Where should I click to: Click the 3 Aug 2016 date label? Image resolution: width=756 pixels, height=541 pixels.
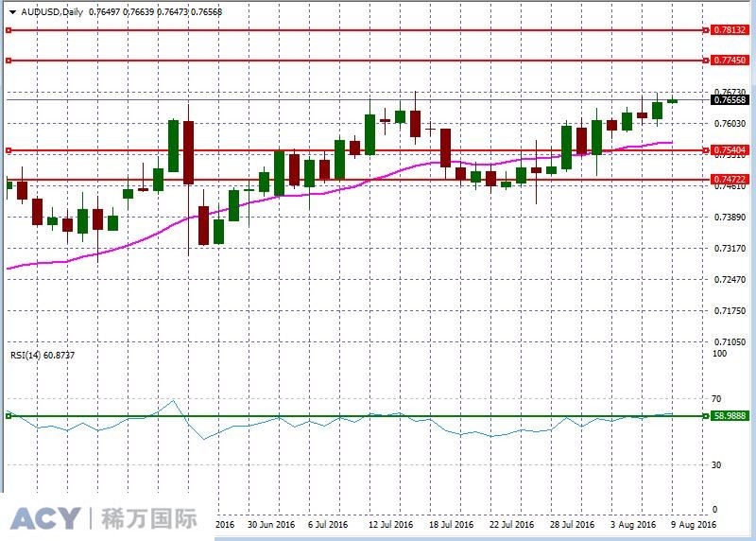pos(633,525)
